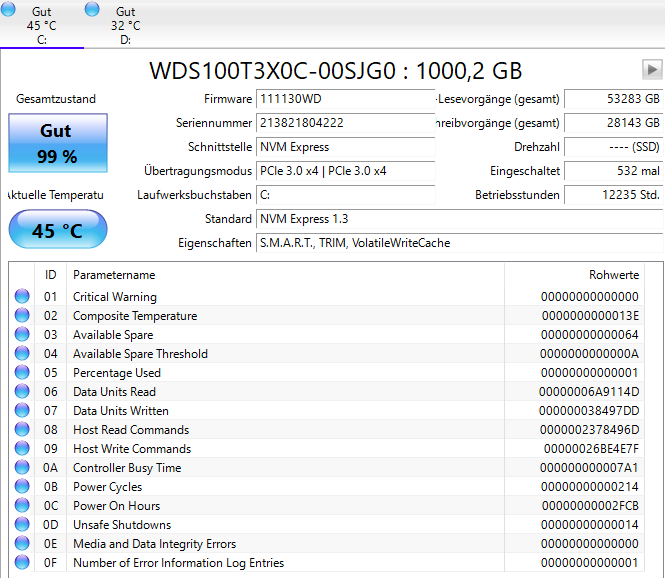Viewport: 665px width, 578px height.
Task: Click the 45 °C temperature button
Action: [58, 229]
